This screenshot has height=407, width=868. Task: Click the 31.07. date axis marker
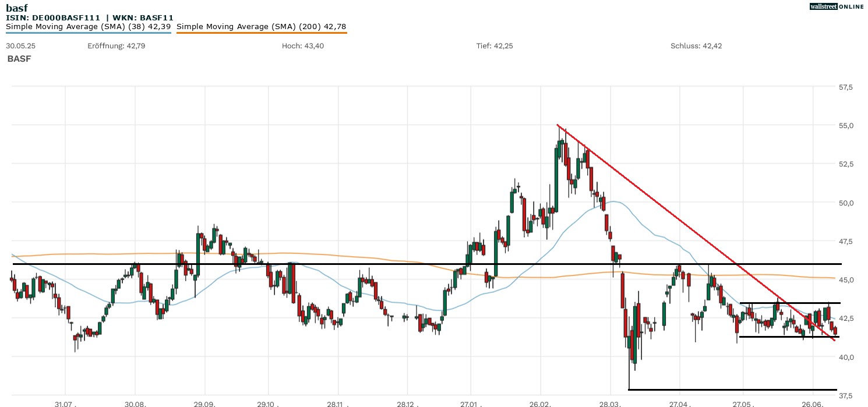pyautogui.click(x=65, y=403)
